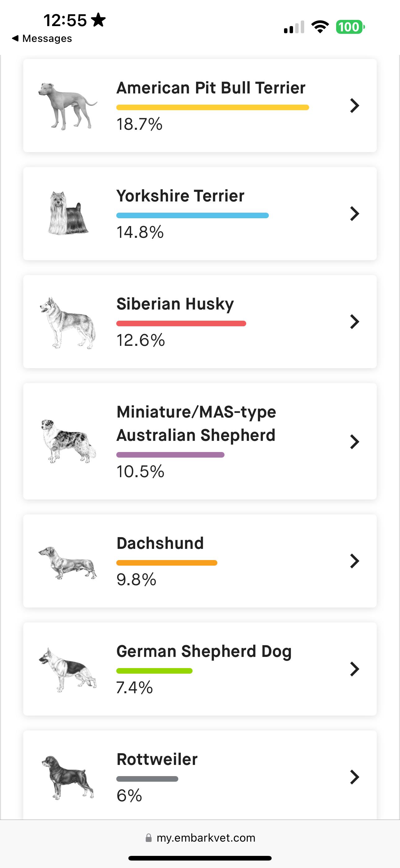Open the Rottweiler breed name link

click(x=157, y=759)
